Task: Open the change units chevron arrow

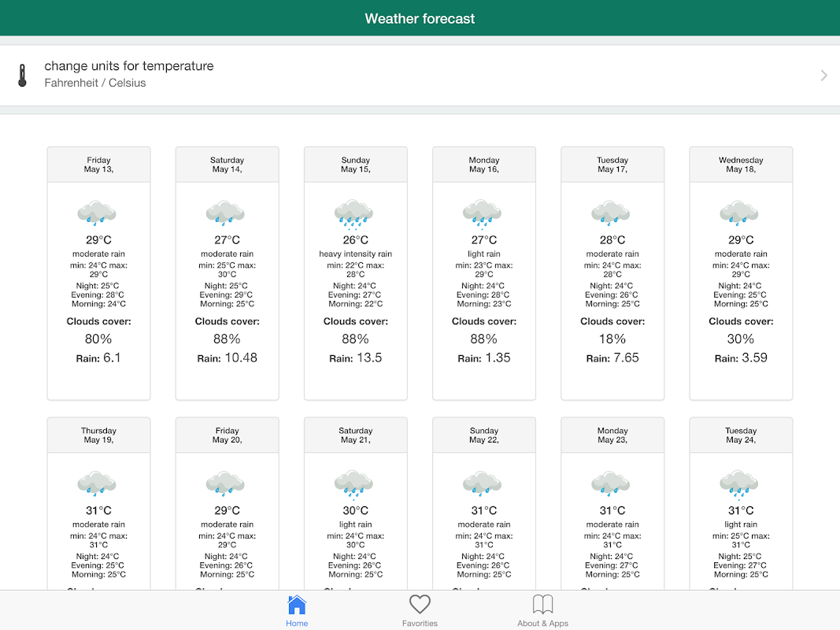Action: (x=824, y=76)
